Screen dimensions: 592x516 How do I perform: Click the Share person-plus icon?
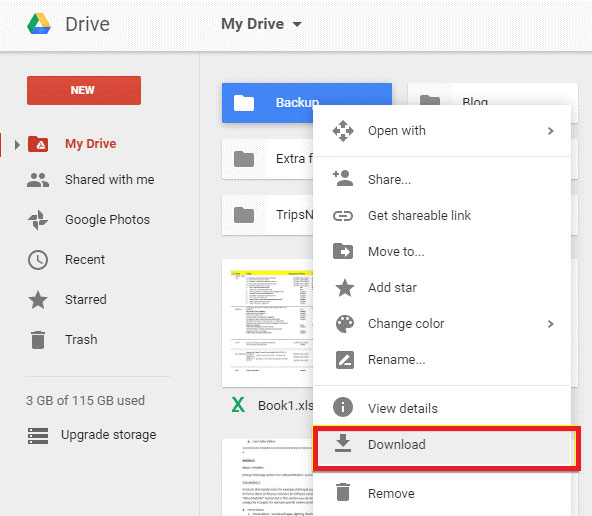[343, 178]
